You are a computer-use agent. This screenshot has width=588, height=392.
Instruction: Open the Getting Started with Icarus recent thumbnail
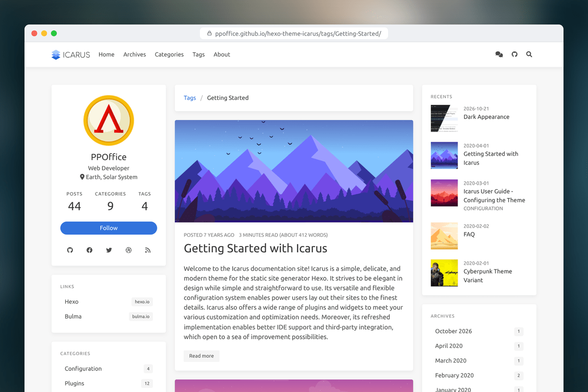444,155
